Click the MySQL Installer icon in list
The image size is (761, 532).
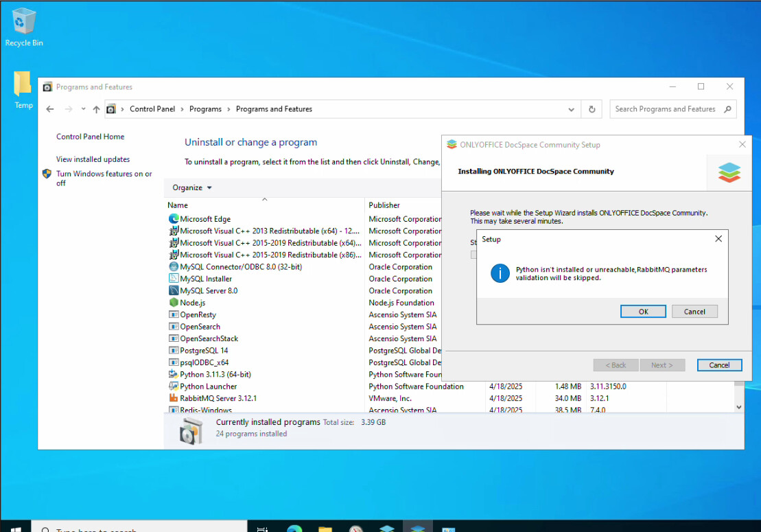[x=173, y=279]
